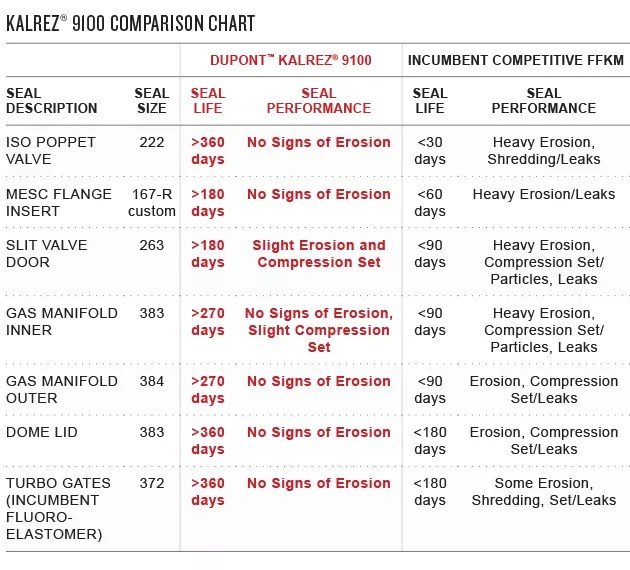
Task: Click the red Seal Life column header
Action: [208, 101]
